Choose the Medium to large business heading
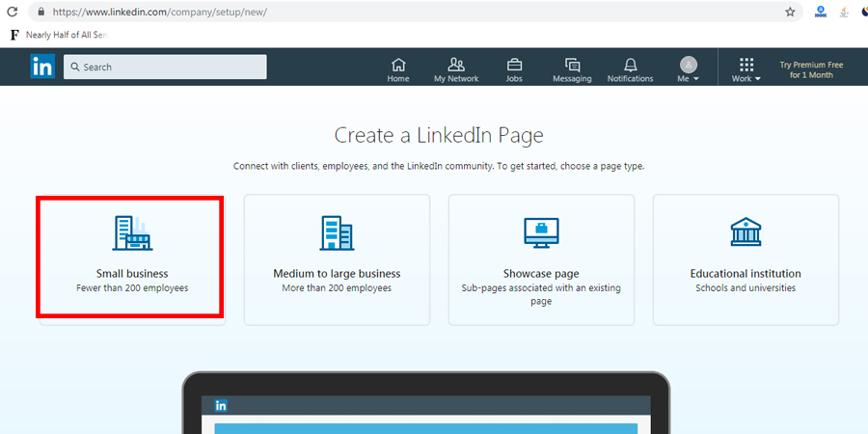The width and height of the screenshot is (868, 434). [337, 274]
